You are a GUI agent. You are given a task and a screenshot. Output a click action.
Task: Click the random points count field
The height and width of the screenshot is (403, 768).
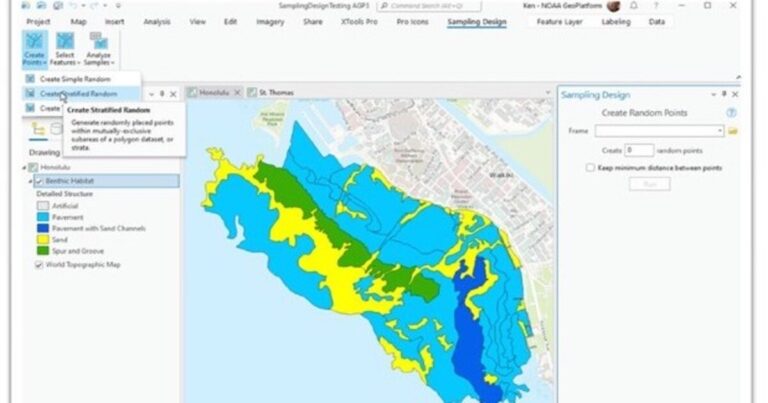639,150
